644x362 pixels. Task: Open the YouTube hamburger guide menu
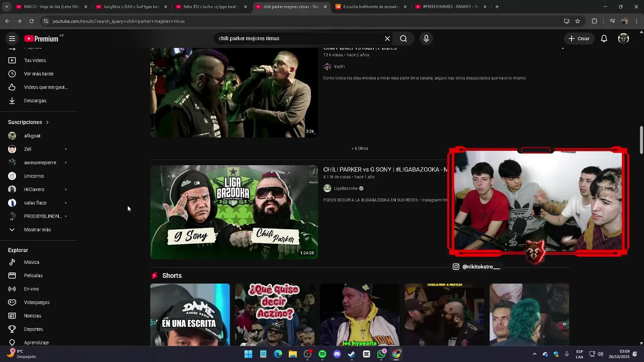[12, 39]
